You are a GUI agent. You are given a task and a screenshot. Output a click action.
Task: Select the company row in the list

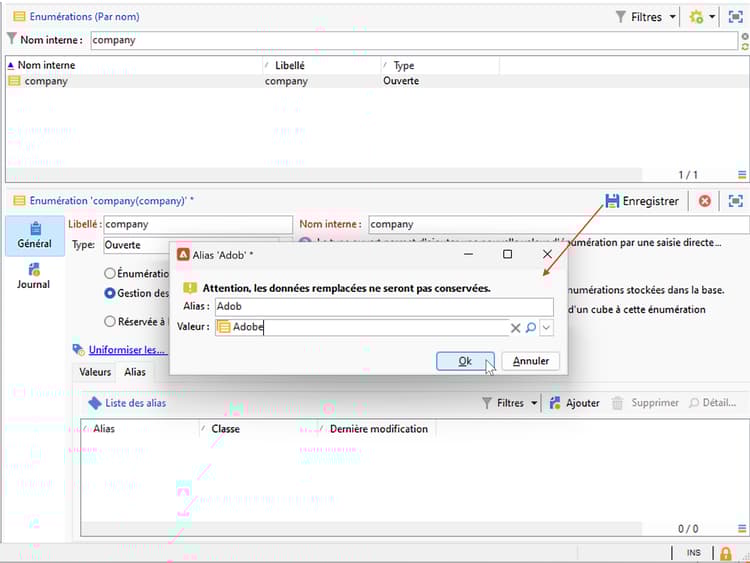[377, 81]
